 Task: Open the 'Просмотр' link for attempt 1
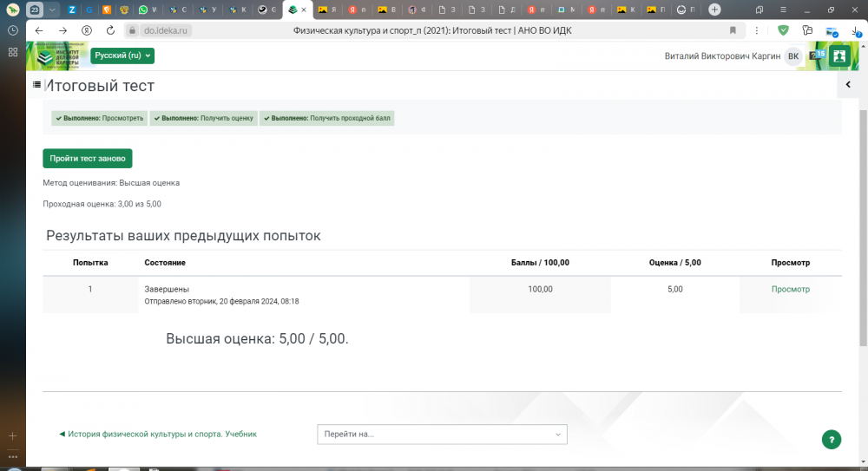pyautogui.click(x=791, y=289)
